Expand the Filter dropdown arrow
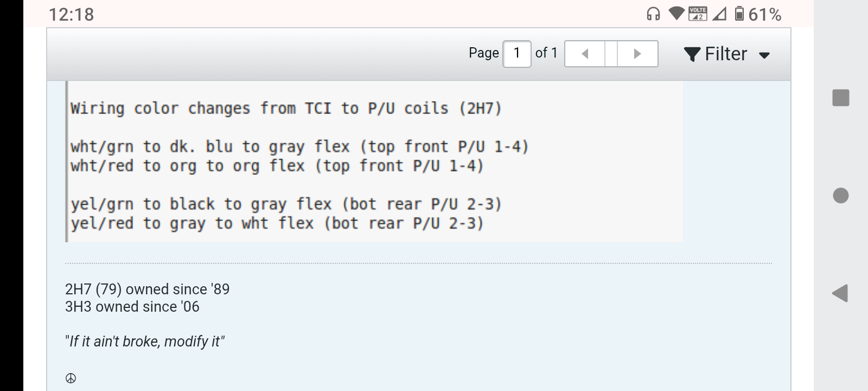The image size is (868, 391). tap(764, 55)
